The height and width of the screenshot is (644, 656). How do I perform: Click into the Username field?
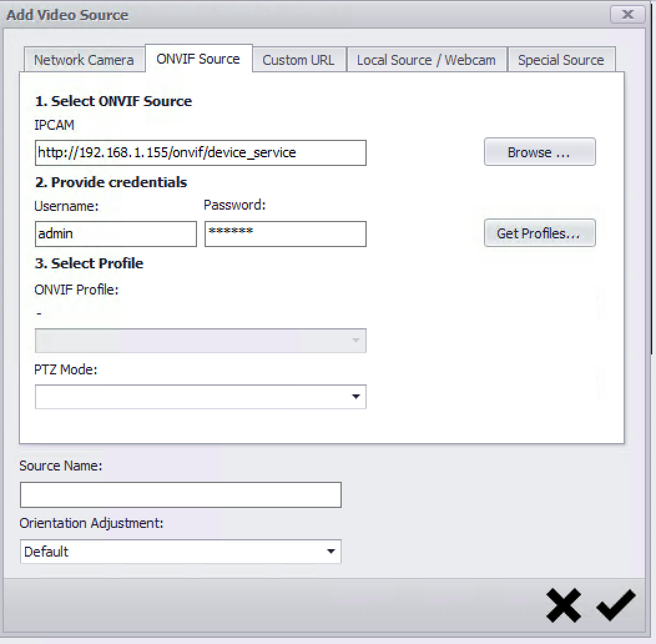click(x=116, y=233)
